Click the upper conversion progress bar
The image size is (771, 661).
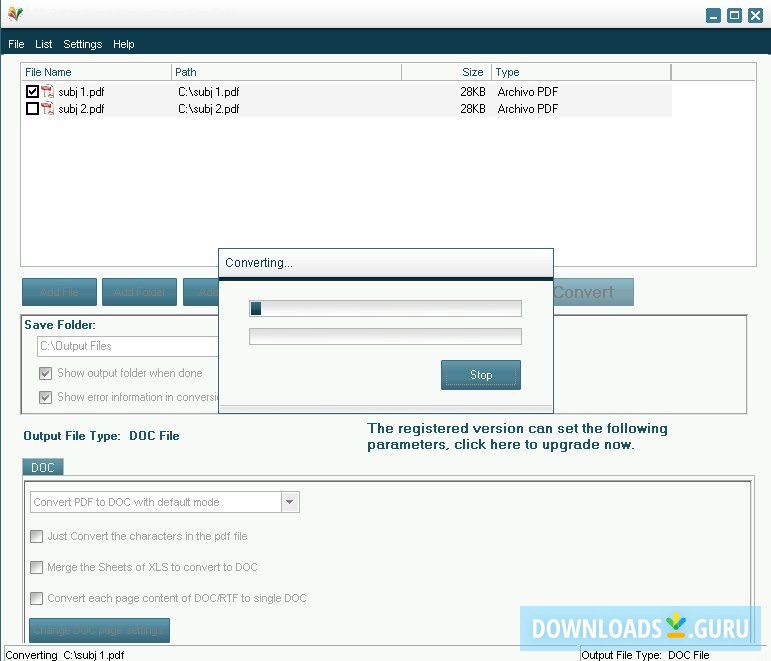point(386,308)
